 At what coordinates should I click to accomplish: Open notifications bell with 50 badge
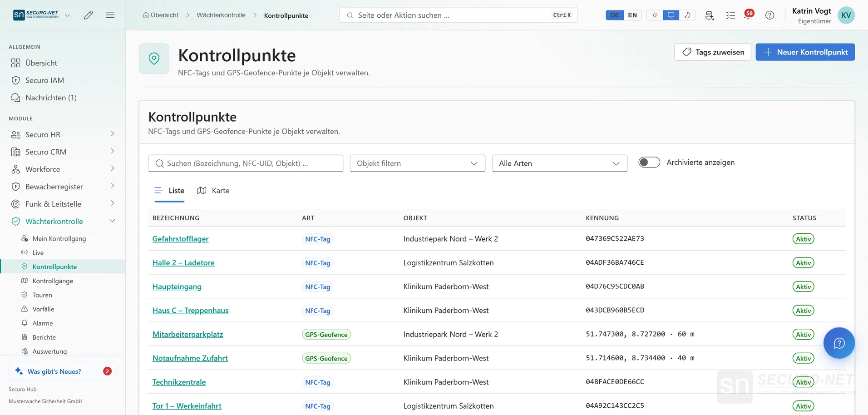pyautogui.click(x=749, y=15)
